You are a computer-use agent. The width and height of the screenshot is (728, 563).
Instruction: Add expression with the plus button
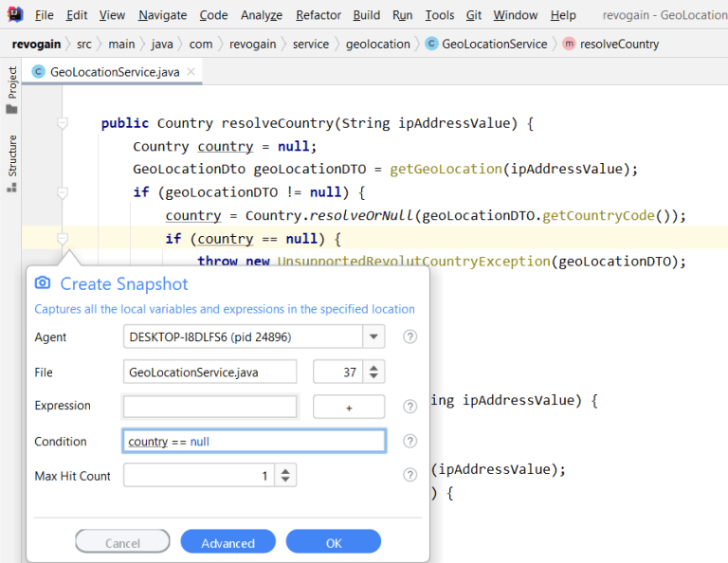[348, 407]
